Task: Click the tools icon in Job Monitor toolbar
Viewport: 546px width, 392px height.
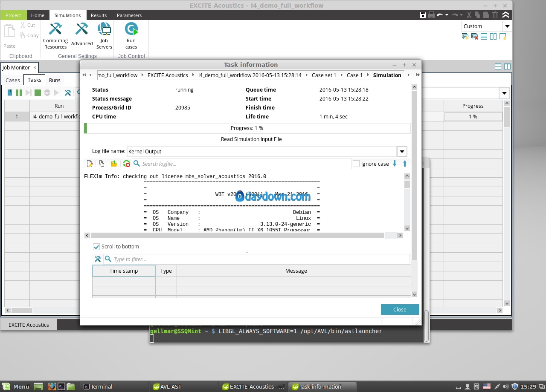Action: (x=67, y=92)
